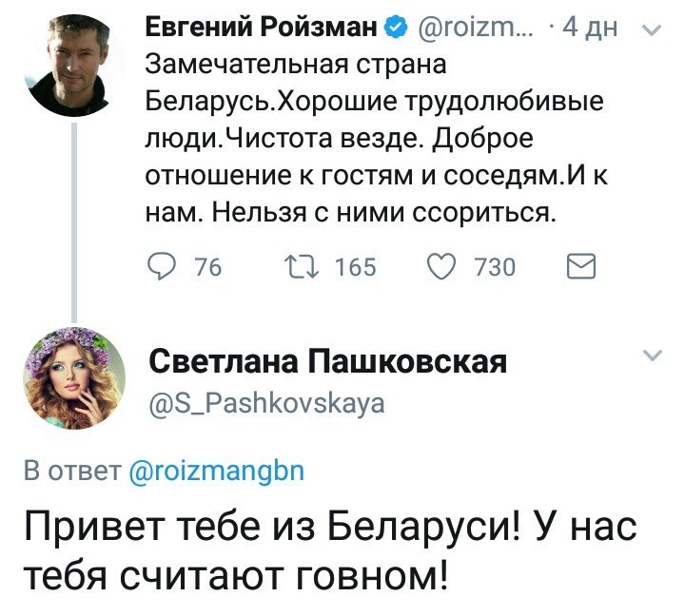Screen dimensions: 685x616
Task: Click the reply speech bubble icon
Action: [x=163, y=267]
